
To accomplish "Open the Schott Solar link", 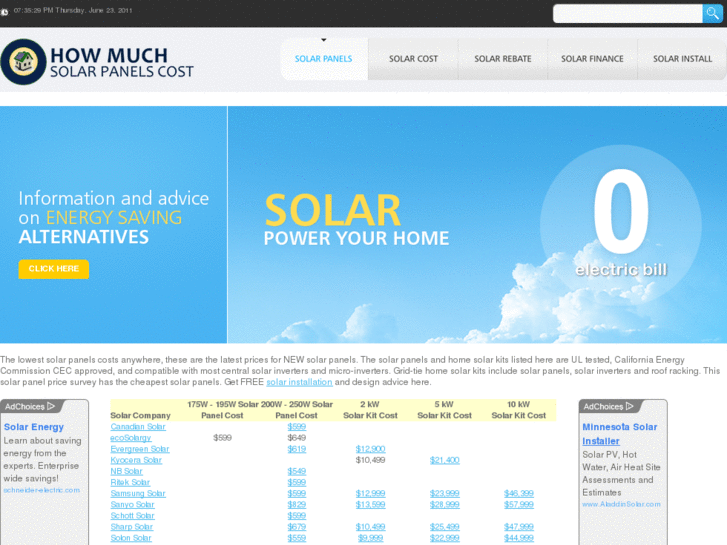I will click(132, 516).
